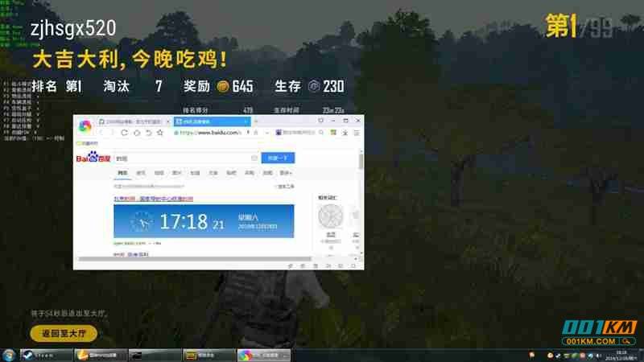The height and width of the screenshot is (362, 644).
Task: Open the Steam taskbar item
Action: click(x=46, y=356)
